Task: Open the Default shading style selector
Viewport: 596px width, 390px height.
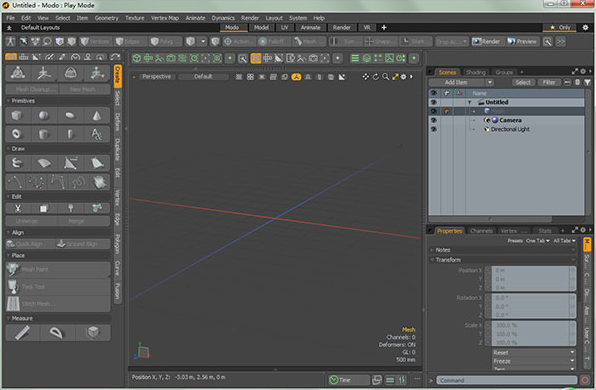Action: [203, 77]
